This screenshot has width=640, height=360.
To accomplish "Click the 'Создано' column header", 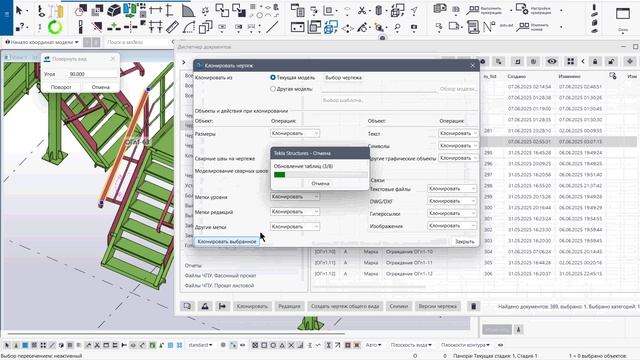I will coord(517,76).
